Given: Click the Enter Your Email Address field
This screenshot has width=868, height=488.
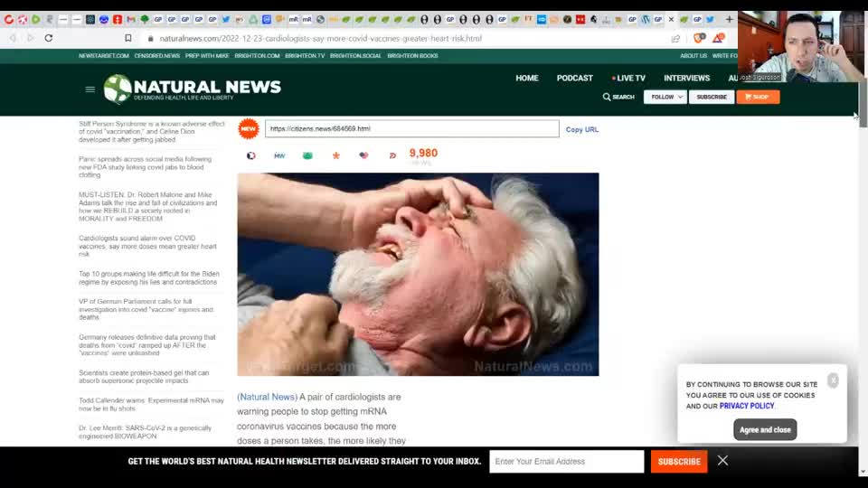Looking at the screenshot, I should click(566, 462).
